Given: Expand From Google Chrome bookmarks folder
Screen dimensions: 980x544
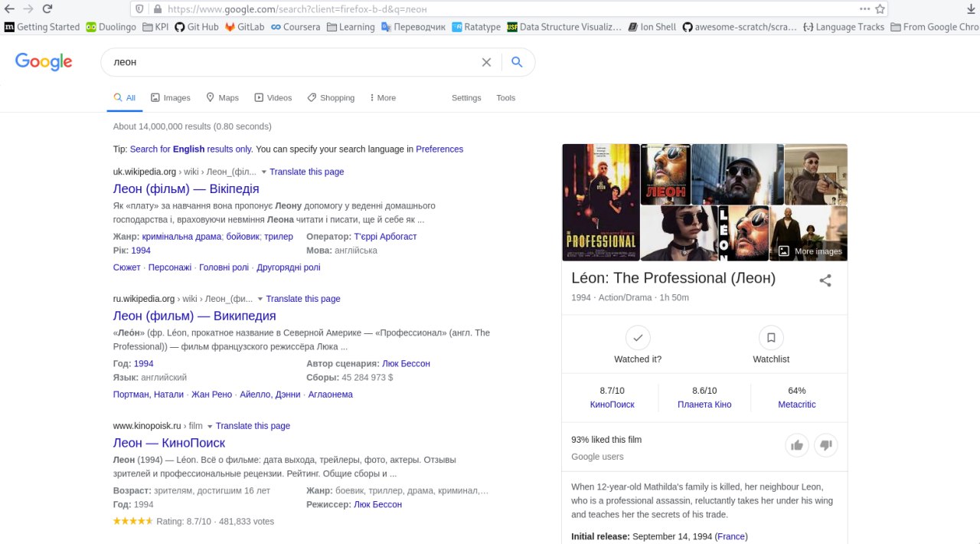Looking at the screenshot, I should click(934, 27).
